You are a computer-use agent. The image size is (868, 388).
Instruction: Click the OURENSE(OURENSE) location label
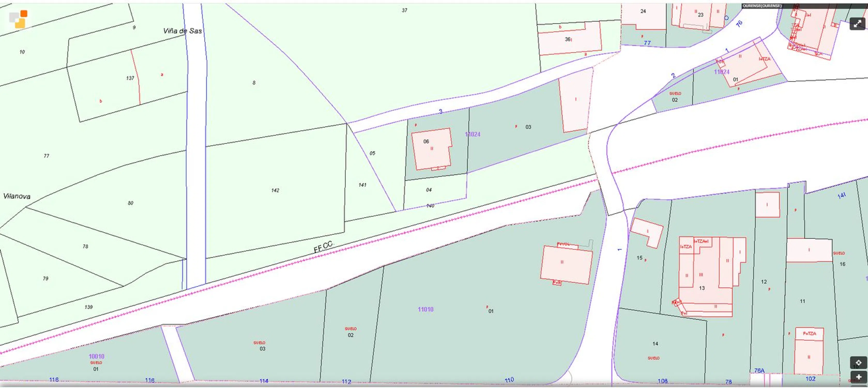pyautogui.click(x=762, y=6)
